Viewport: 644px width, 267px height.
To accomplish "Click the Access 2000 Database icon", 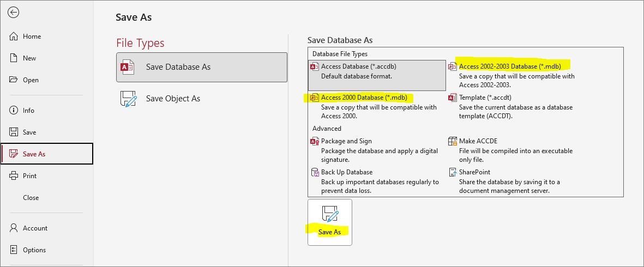I will pos(315,98).
